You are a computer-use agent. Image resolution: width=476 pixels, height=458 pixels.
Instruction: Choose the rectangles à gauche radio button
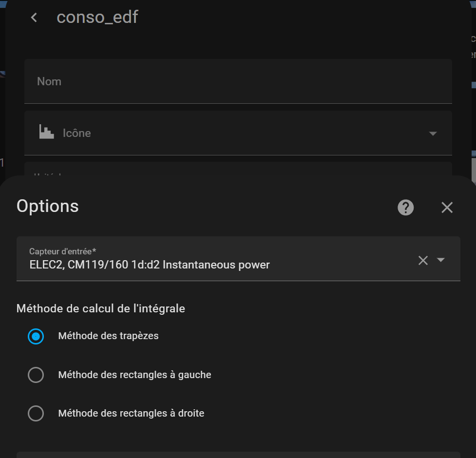[x=36, y=375]
